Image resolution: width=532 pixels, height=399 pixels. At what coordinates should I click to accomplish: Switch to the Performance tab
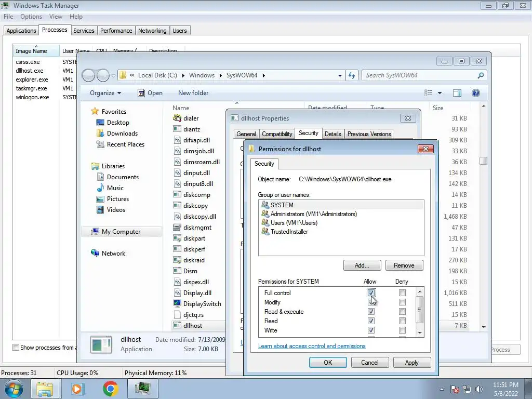tap(116, 31)
